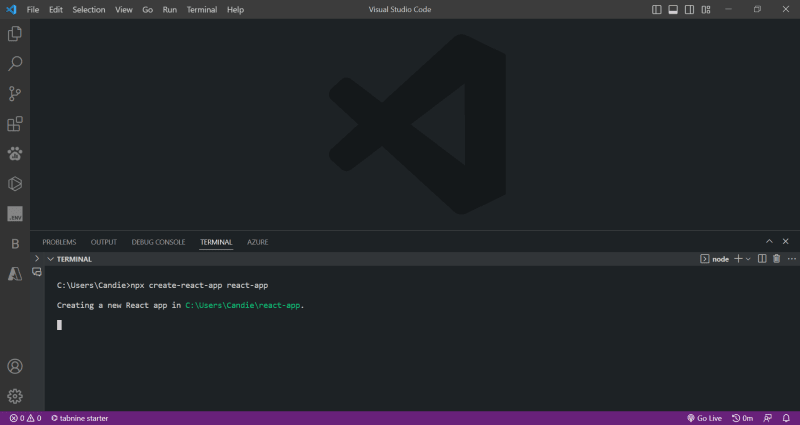This screenshot has width=800, height=425.
Task: Open the File menu
Action: pos(33,10)
